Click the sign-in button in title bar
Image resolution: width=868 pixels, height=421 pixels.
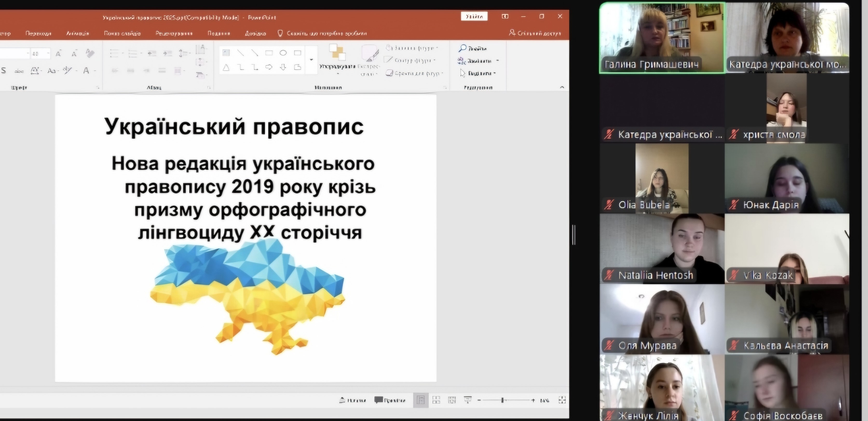pos(474,16)
